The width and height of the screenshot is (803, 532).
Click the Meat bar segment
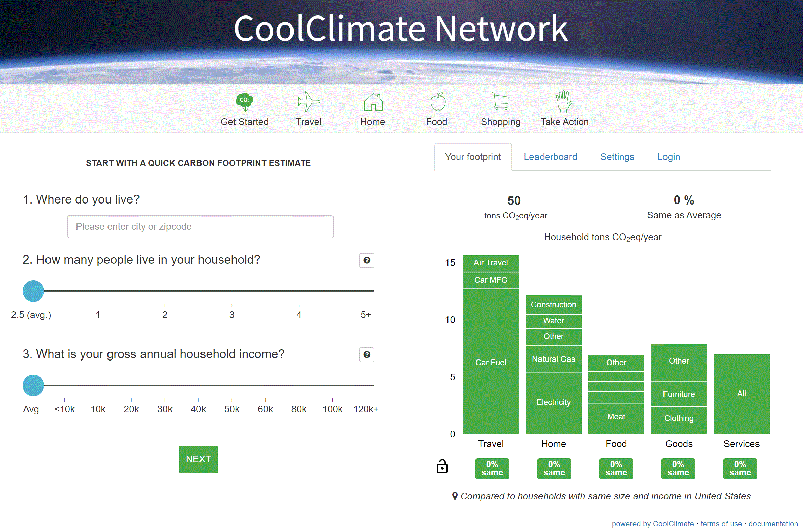pos(616,419)
